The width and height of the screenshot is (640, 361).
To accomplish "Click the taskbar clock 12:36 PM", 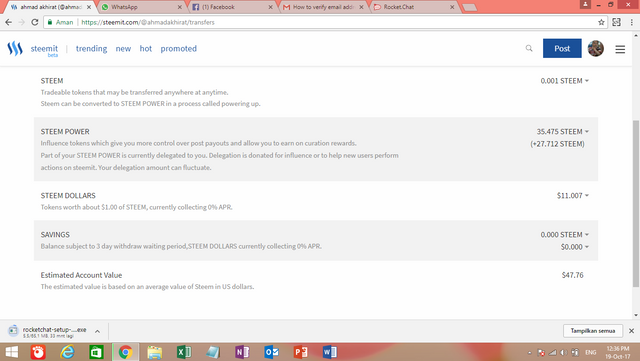I will 618,352.
